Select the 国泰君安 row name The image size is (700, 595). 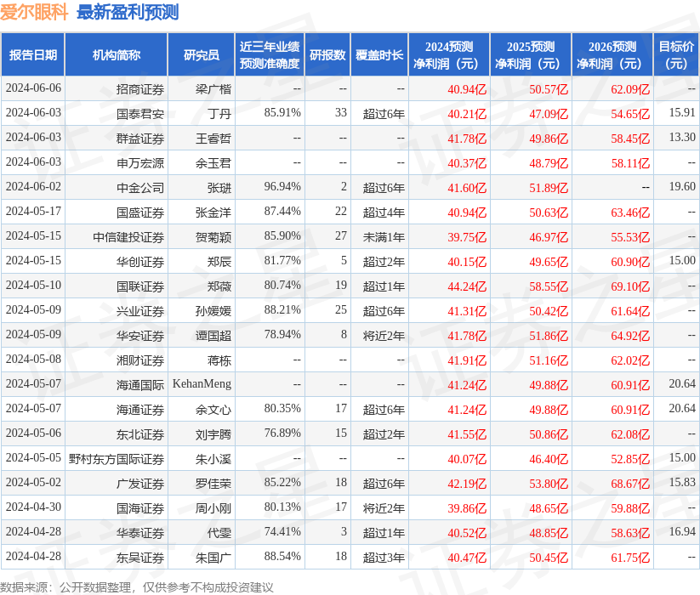tap(140, 114)
